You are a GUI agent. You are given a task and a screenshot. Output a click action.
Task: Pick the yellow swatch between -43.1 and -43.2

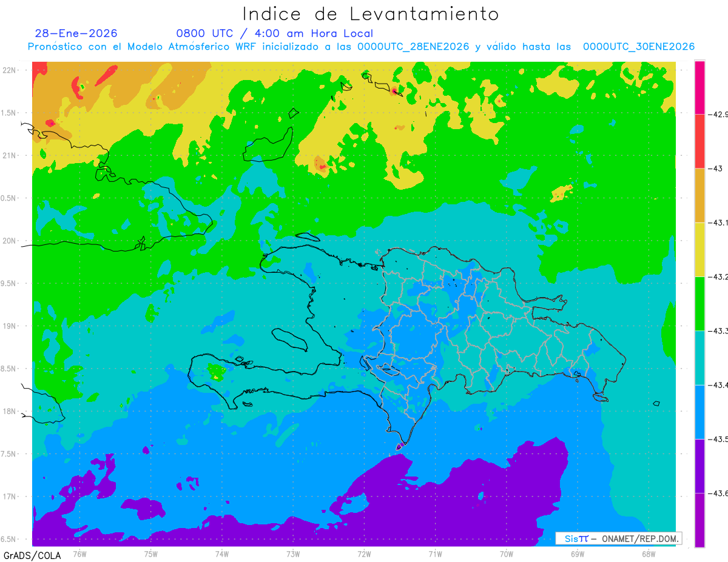699,249
